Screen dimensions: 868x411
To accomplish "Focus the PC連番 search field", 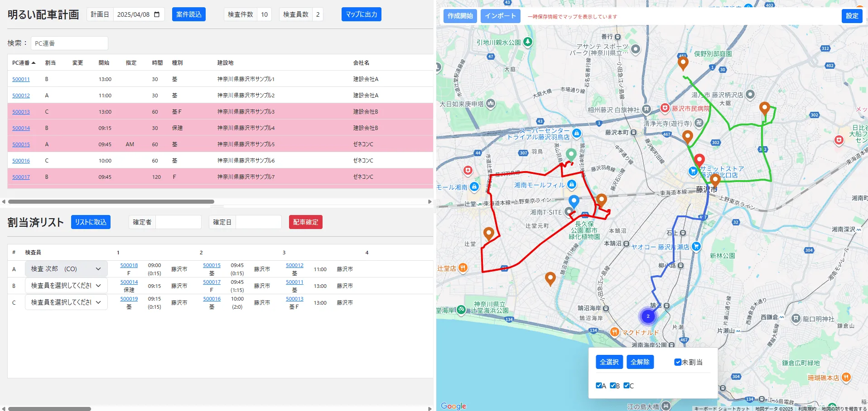I will pos(69,43).
